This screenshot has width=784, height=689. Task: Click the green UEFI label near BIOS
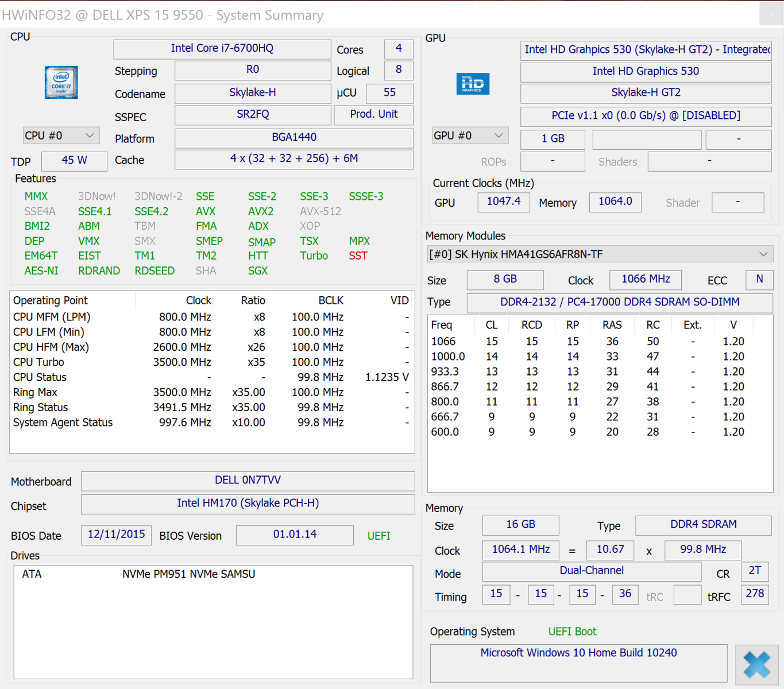click(x=379, y=536)
